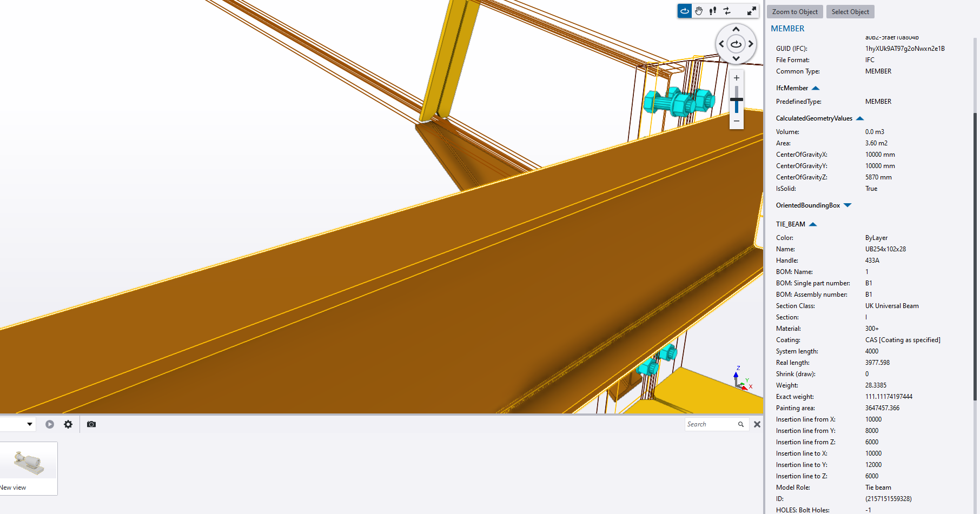Click the Insertion line to Y value 12000

click(873, 465)
